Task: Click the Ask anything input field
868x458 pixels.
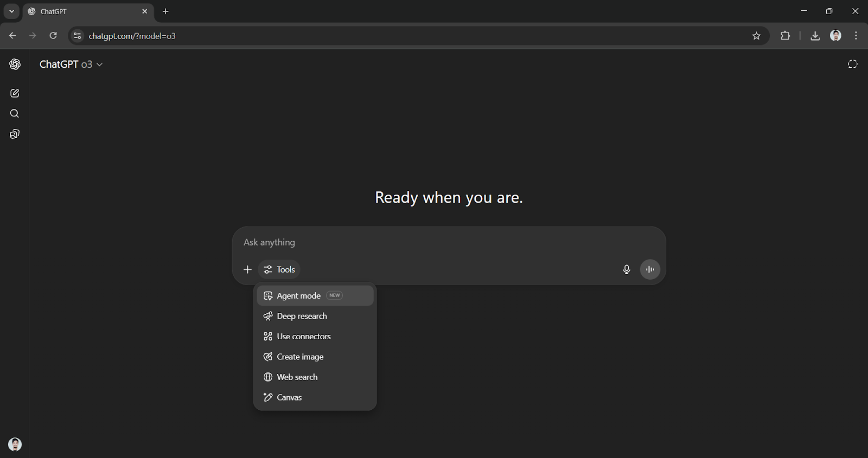Action: (x=449, y=242)
